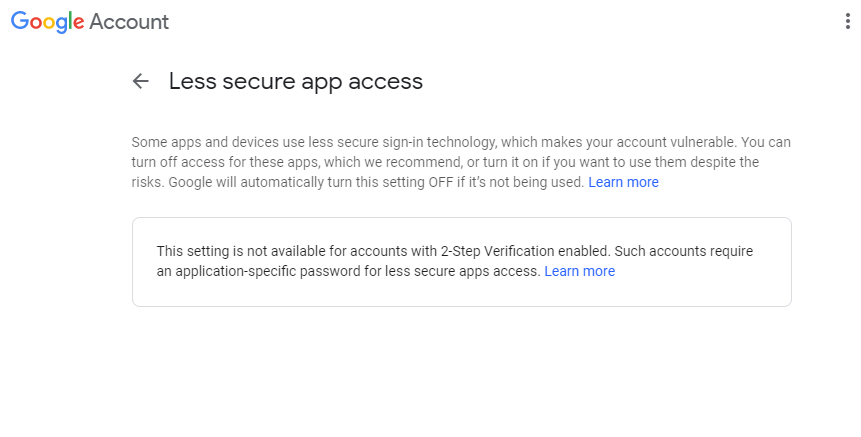The image size is (861, 437).
Task: Click the Google Account logo
Action: [90, 22]
